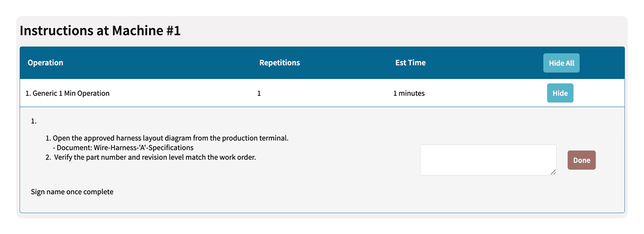Viewport: 644px width, 234px height.
Task: Focus the signature text area
Action: (488, 160)
